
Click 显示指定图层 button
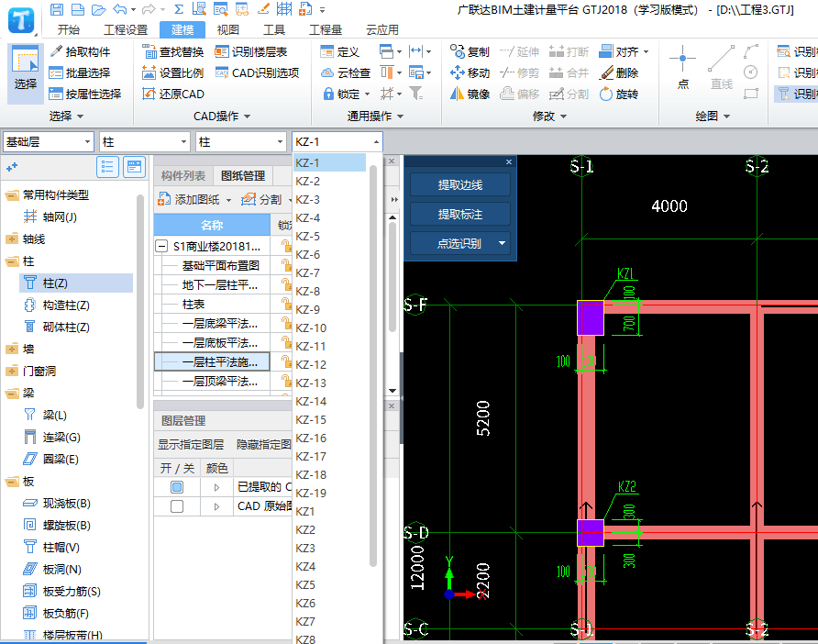191,445
